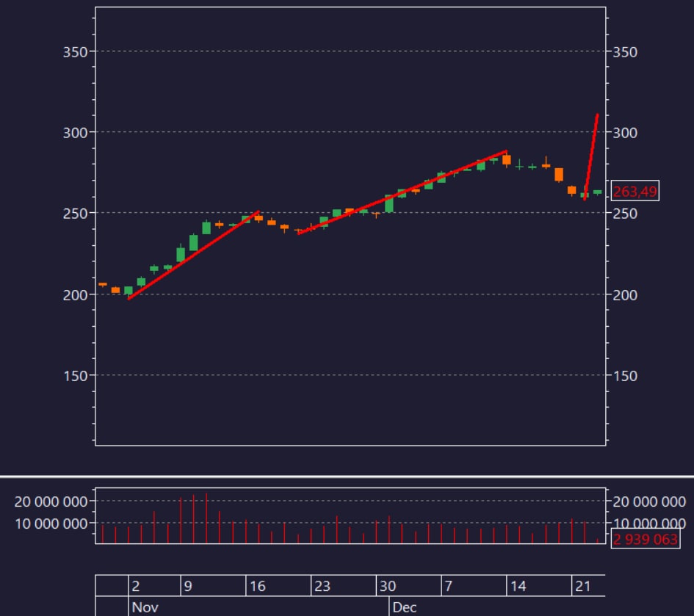
Task: Click the tallest volume bar in volume panel
Action: [x=206, y=518]
